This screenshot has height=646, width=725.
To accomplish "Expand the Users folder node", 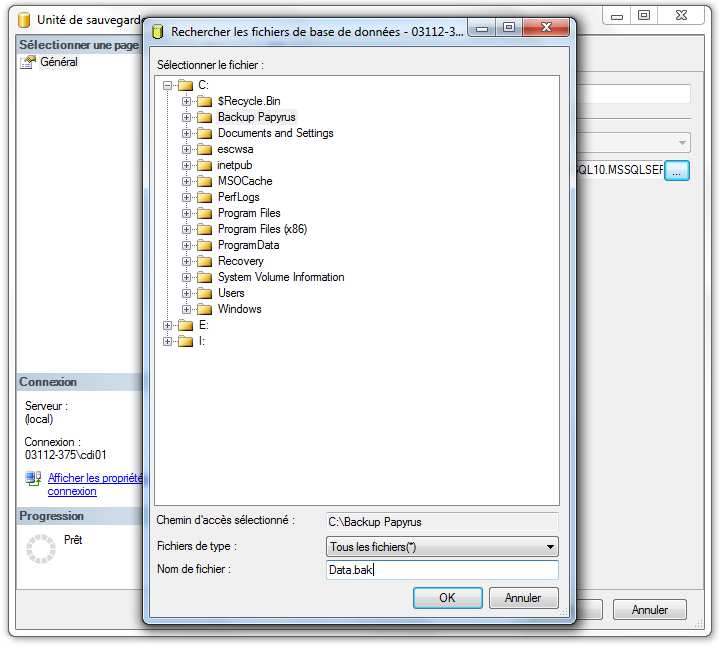I will click(187, 293).
